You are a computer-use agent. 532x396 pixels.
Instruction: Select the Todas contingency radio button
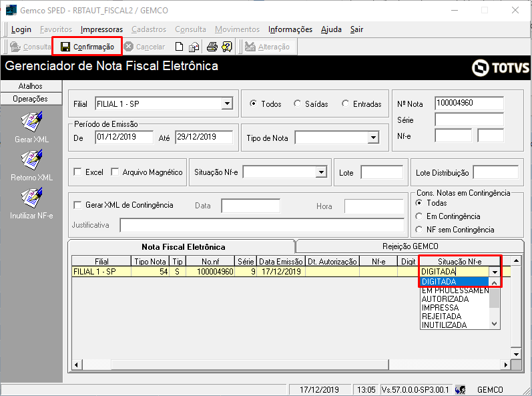click(419, 203)
